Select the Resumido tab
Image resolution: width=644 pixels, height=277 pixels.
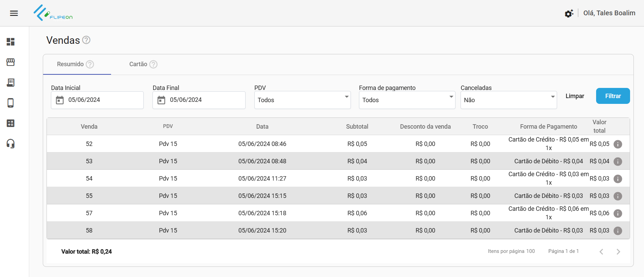click(x=70, y=64)
